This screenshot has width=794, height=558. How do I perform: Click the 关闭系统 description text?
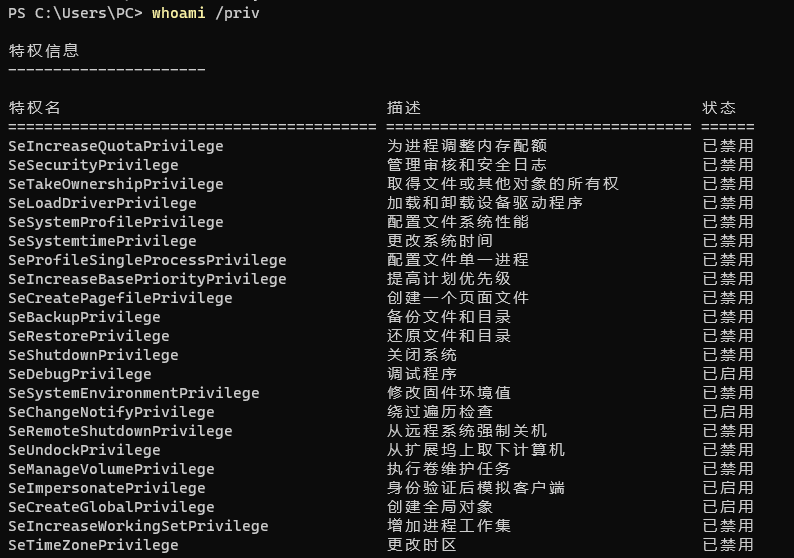point(422,355)
